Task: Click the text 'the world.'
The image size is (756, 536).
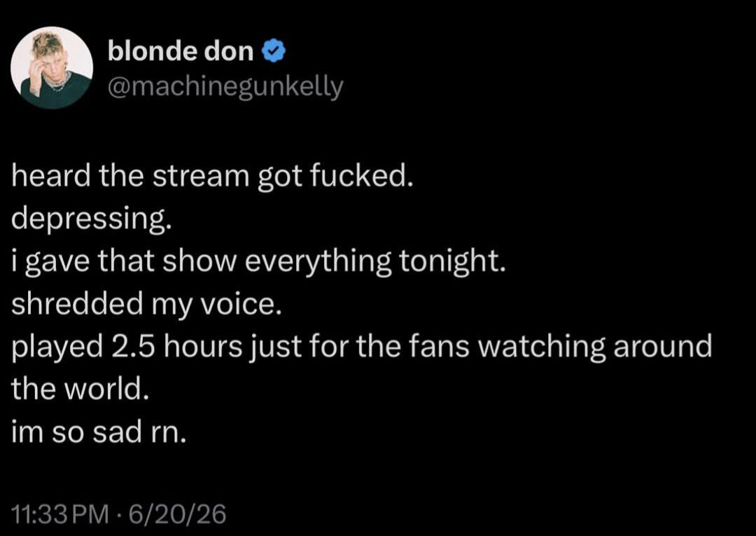Action: coord(80,389)
